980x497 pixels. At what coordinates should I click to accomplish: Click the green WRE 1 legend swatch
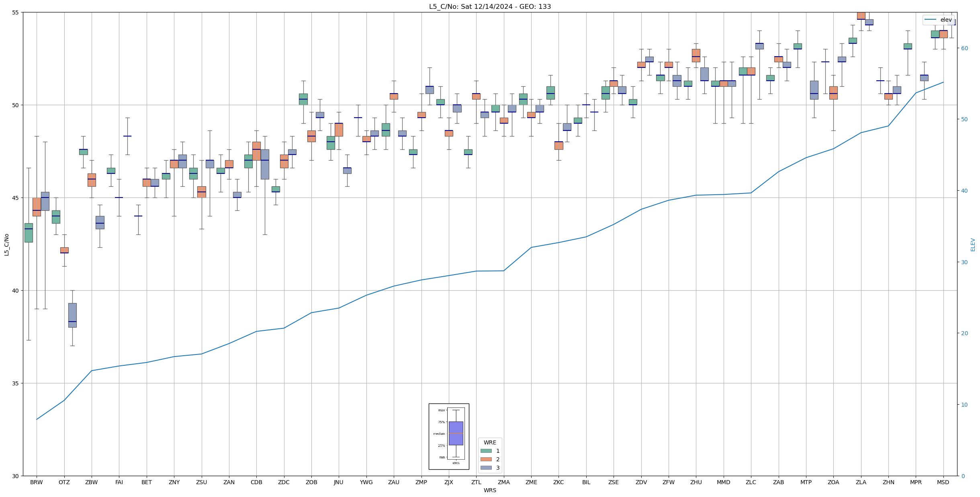[x=486, y=451]
